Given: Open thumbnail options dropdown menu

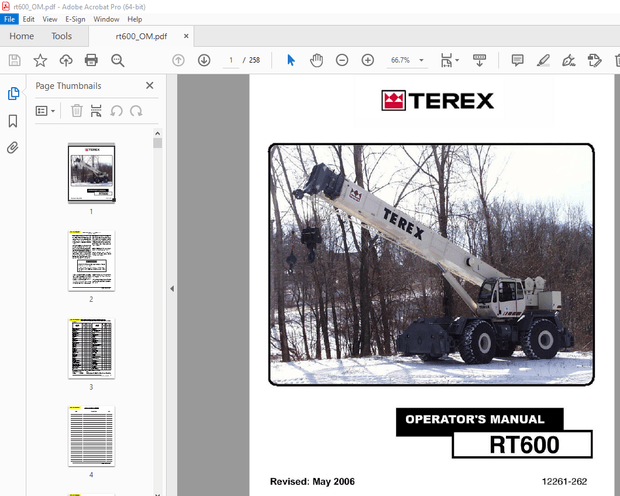Looking at the screenshot, I should pos(45,111).
